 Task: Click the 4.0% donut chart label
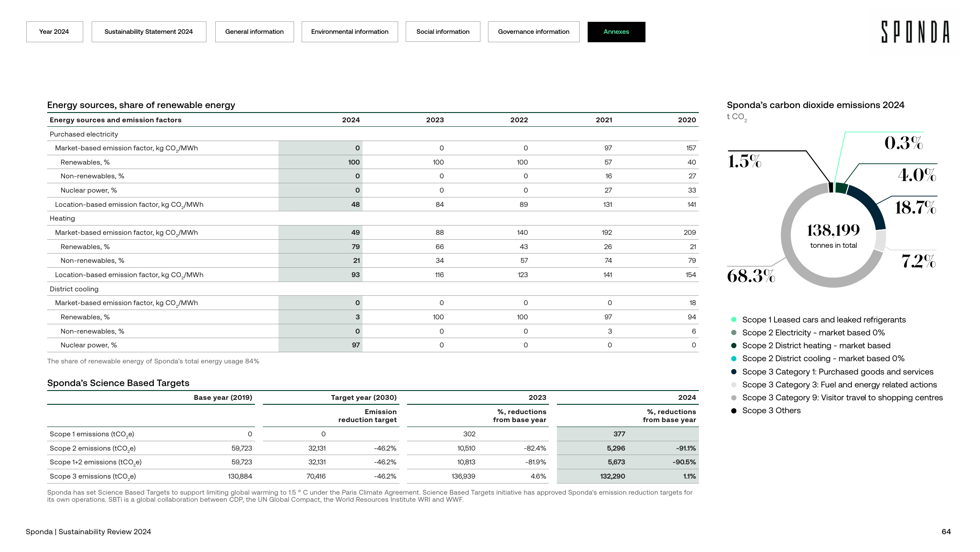(917, 175)
